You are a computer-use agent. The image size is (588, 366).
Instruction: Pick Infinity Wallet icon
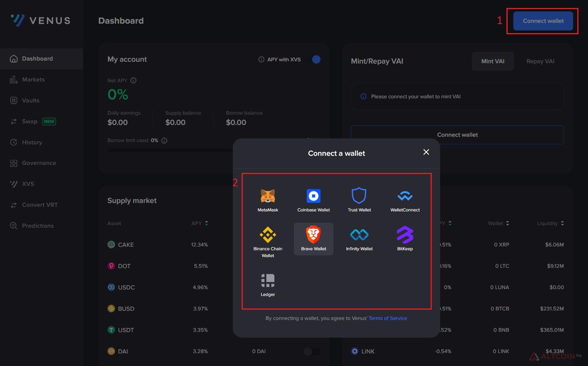click(359, 235)
